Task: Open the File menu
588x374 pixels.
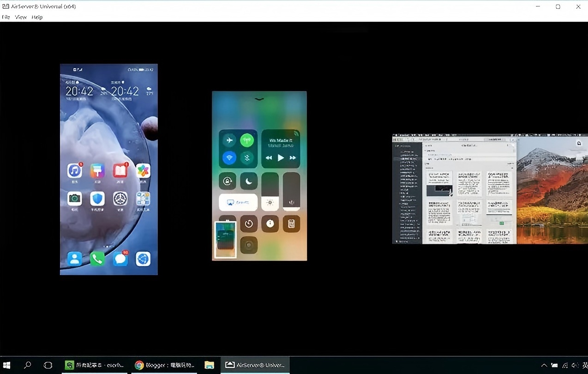Action: (6, 17)
